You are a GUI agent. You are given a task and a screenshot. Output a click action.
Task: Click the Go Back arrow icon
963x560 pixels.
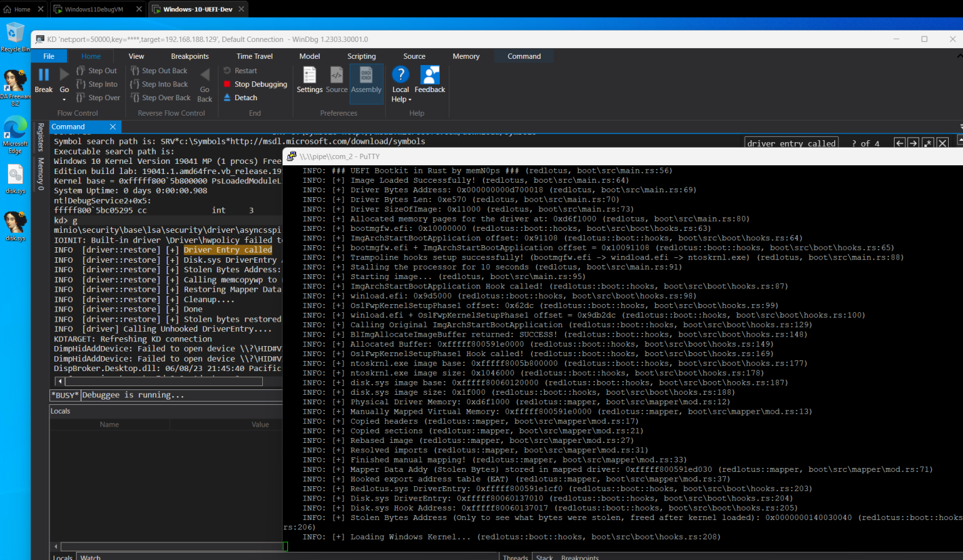pos(205,84)
